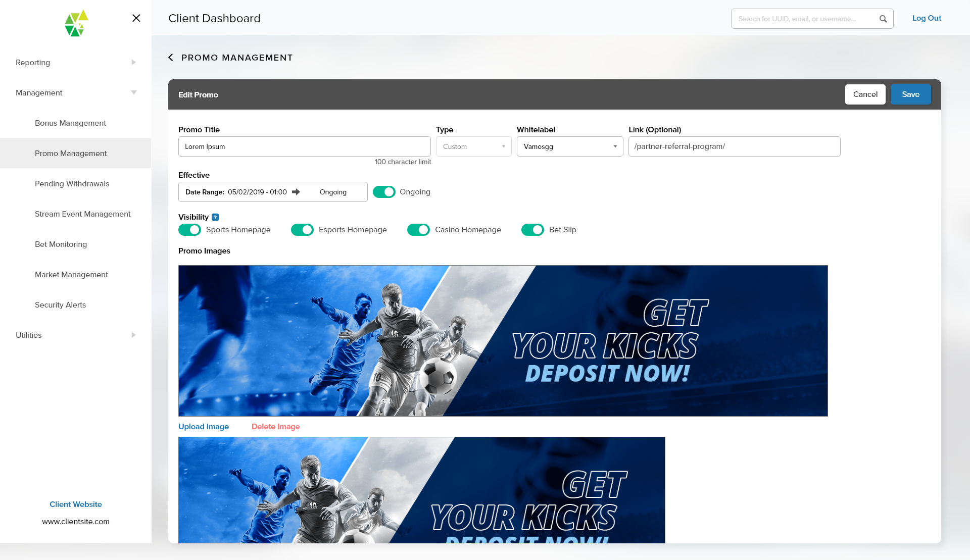This screenshot has height=560, width=970.
Task: Open Pending Withdrawals page
Action: (x=72, y=184)
